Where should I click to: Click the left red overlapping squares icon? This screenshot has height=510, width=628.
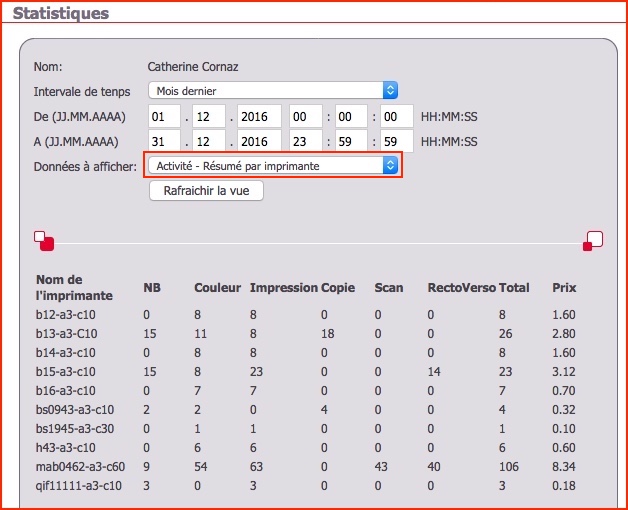pyautogui.click(x=44, y=241)
